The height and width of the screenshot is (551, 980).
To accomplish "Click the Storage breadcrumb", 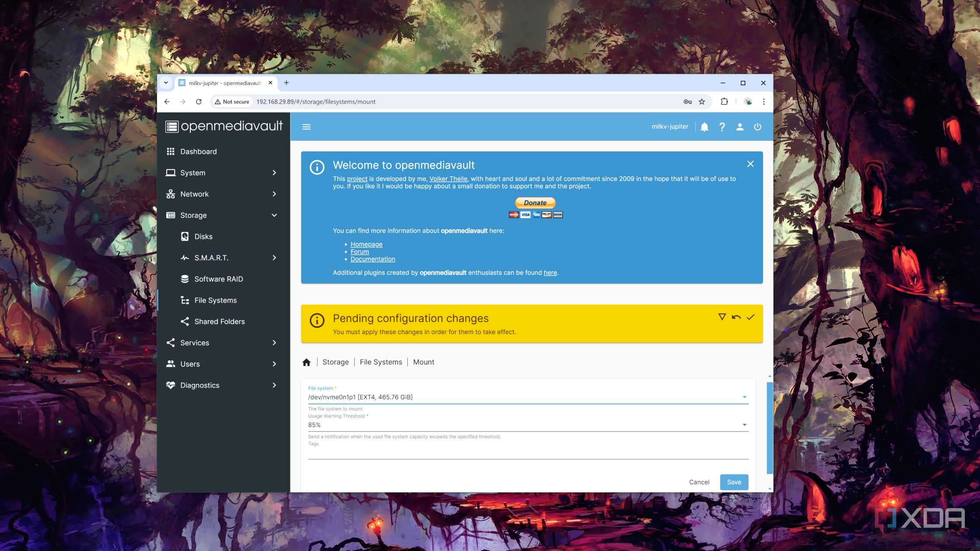I will tap(336, 362).
